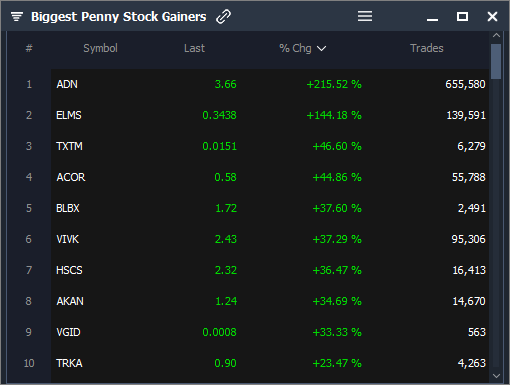Click the scroll down arrow

click(x=496, y=376)
